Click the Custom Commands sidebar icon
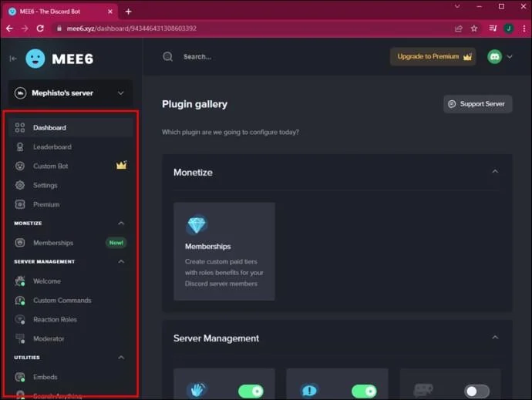The image size is (532, 400). pos(20,301)
